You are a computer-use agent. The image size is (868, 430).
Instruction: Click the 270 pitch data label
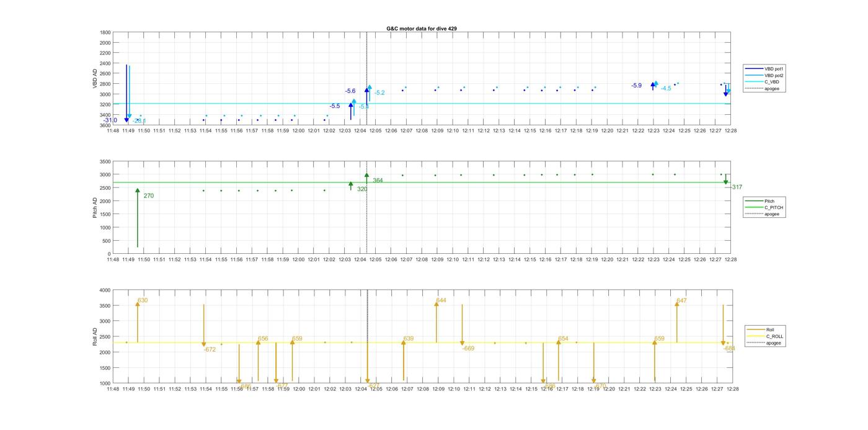point(148,196)
